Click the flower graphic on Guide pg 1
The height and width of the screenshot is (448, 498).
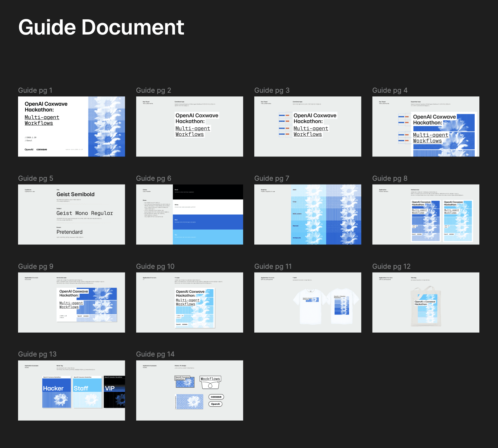pos(106,126)
